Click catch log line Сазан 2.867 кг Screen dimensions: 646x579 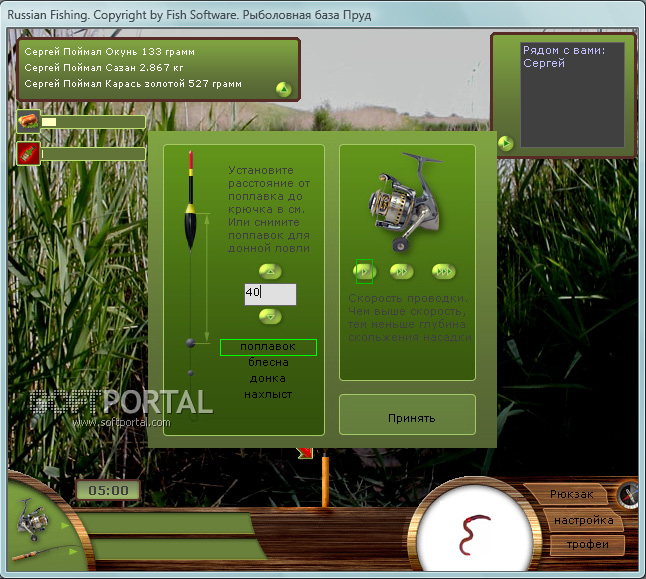click(104, 68)
